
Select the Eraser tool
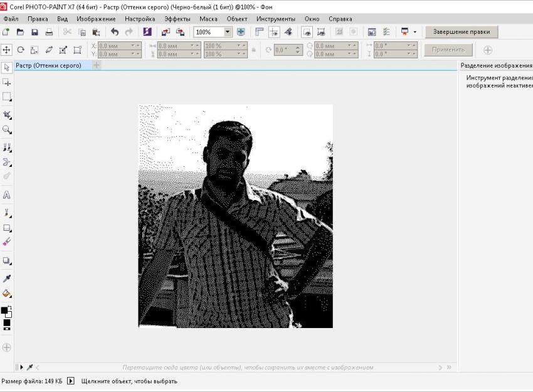click(x=7, y=241)
